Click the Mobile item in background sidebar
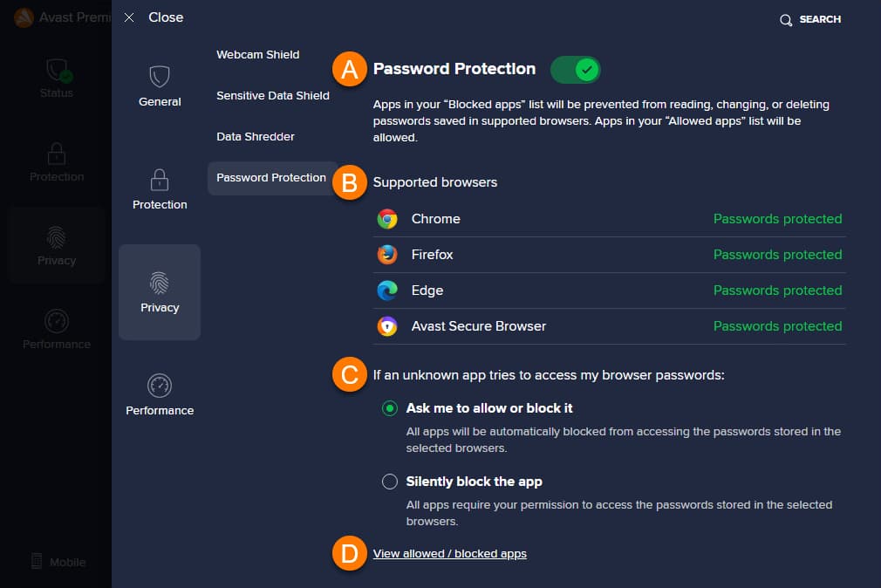The width and height of the screenshot is (881, 588). pos(58,562)
